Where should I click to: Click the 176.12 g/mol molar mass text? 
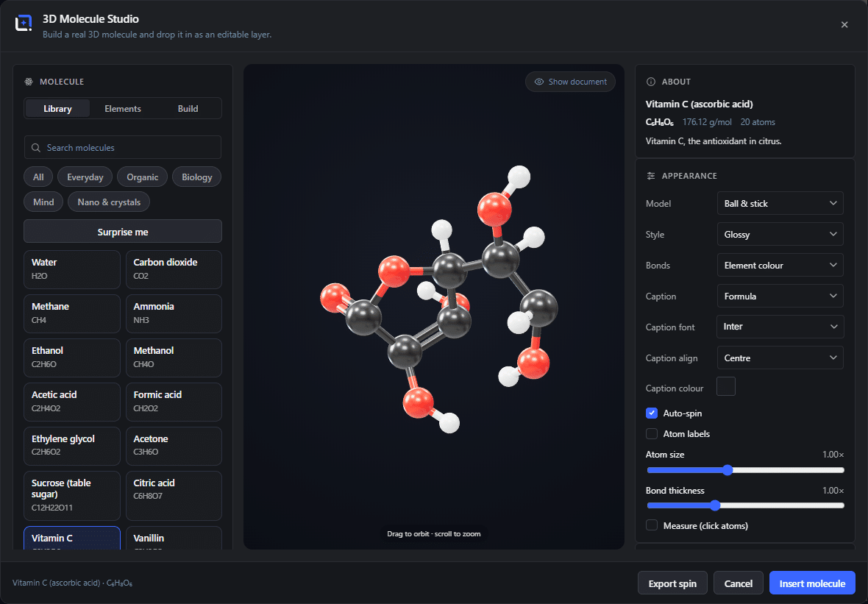click(x=707, y=122)
